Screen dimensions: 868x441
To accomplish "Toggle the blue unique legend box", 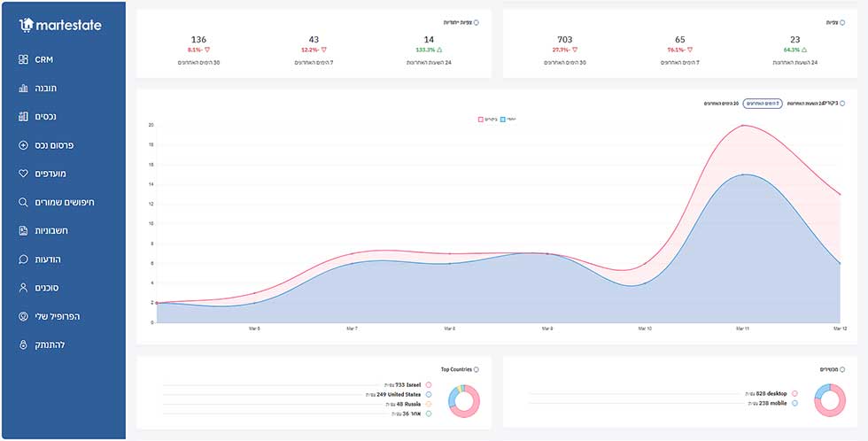I will tap(503, 119).
